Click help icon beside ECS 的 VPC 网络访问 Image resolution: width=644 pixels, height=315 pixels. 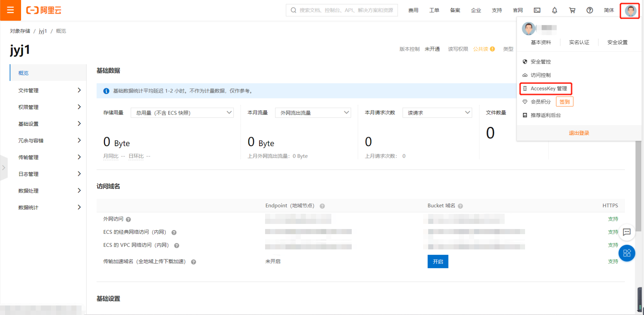click(177, 245)
